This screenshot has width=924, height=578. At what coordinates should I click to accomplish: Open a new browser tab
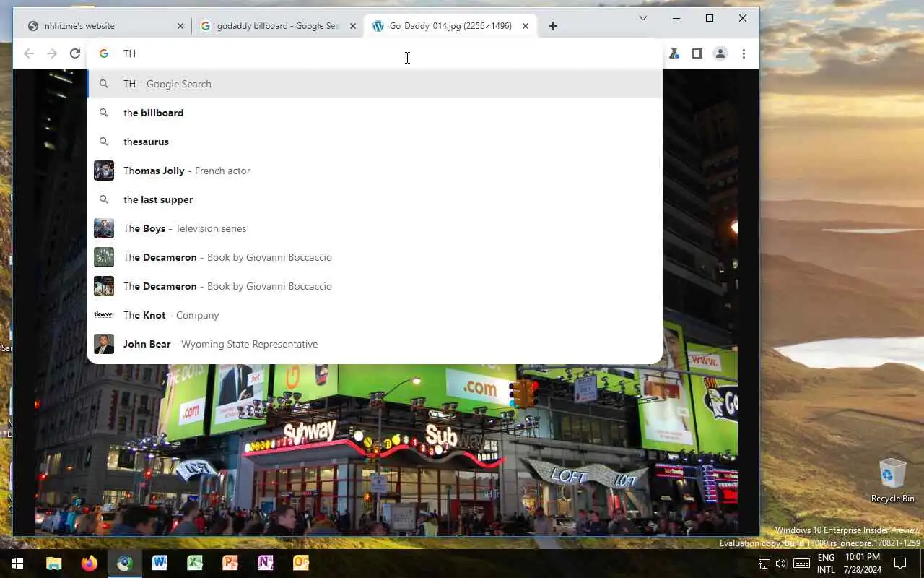553,26
